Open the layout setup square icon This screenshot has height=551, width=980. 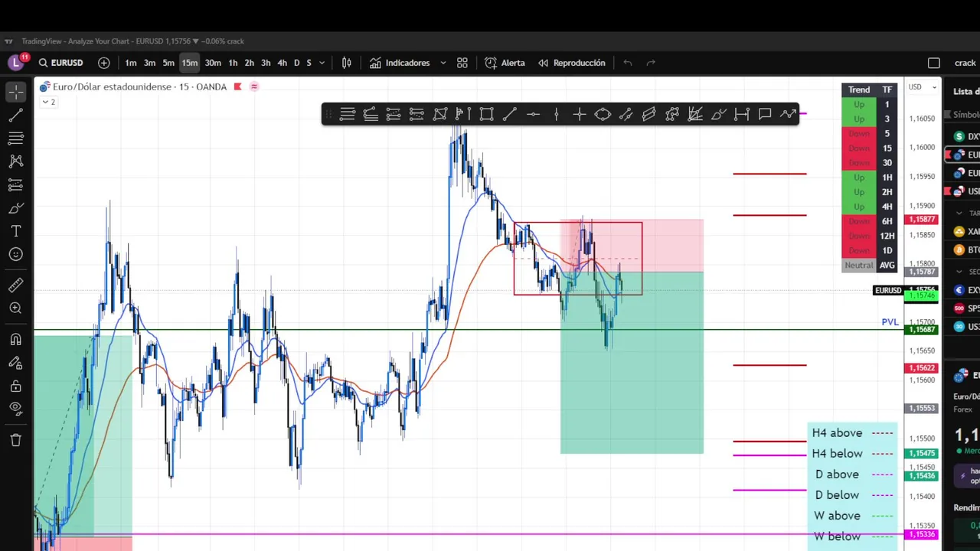point(934,63)
